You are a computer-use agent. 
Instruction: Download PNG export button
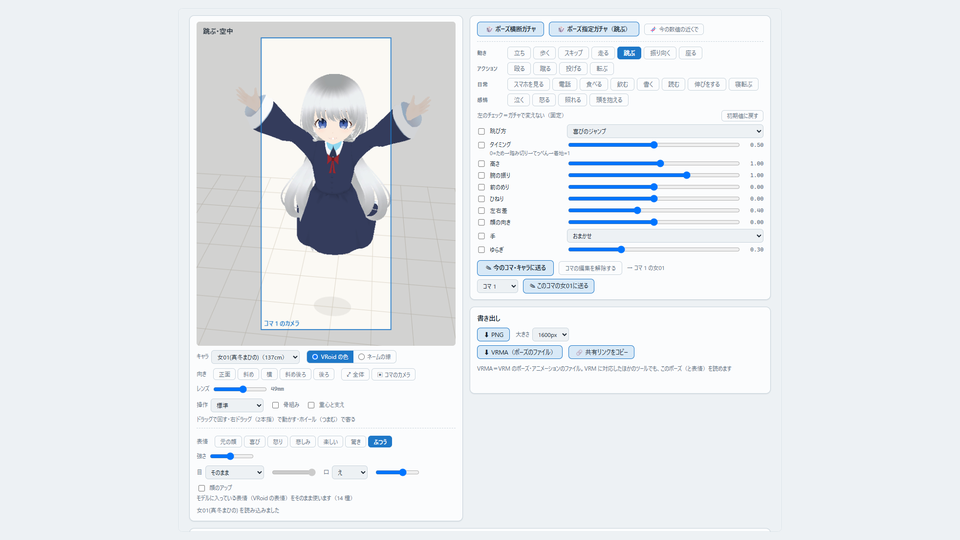pos(493,334)
